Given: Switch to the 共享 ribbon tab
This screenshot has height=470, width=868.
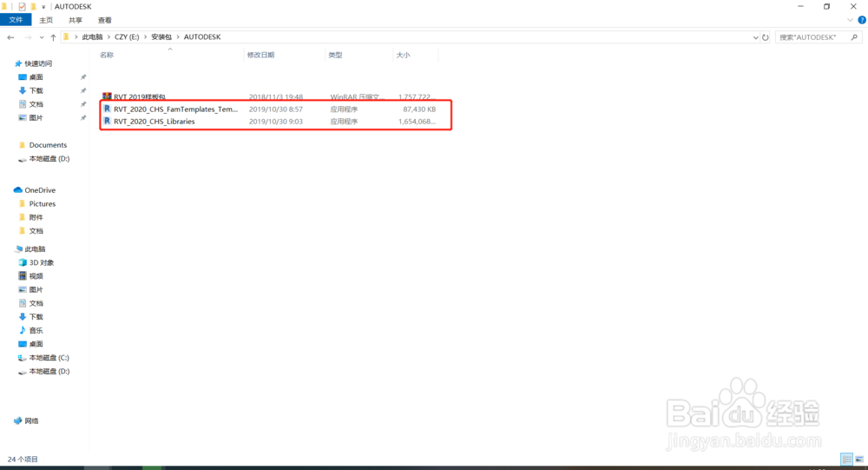Looking at the screenshot, I should [x=76, y=20].
